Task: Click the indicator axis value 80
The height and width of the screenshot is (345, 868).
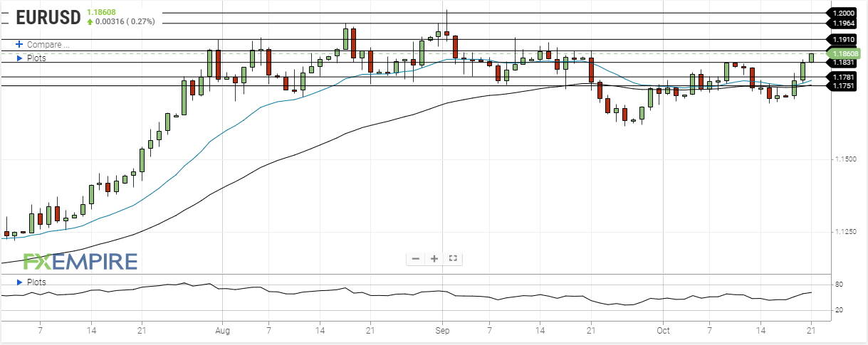Action: click(839, 285)
